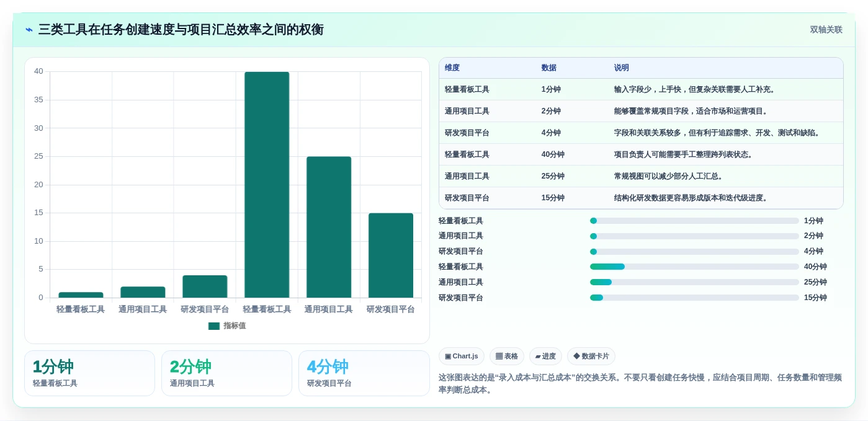Open the 2分钟 通用项目工具 summary card
The image size is (868, 421).
click(226, 373)
